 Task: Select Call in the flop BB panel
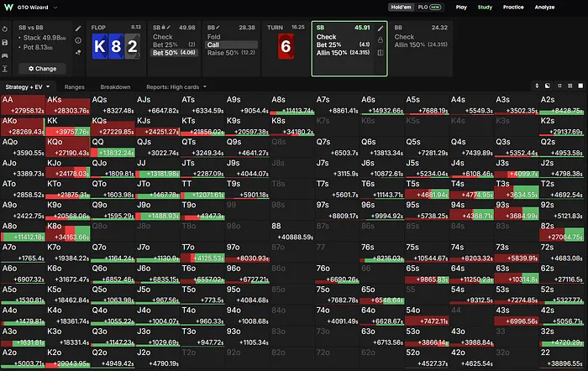231,44
